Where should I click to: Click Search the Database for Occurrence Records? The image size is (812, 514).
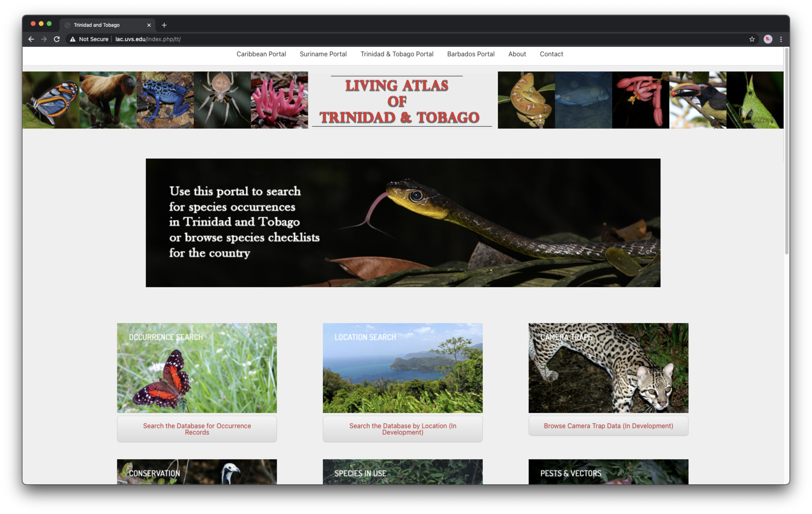coord(197,429)
